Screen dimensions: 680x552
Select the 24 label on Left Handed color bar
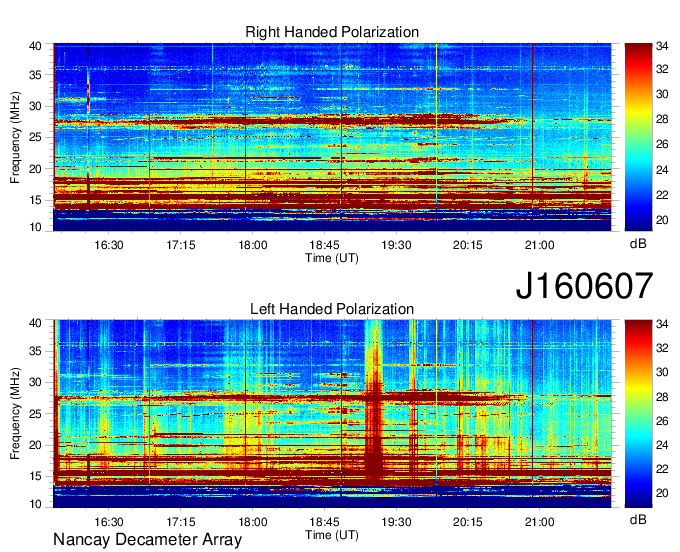point(662,445)
